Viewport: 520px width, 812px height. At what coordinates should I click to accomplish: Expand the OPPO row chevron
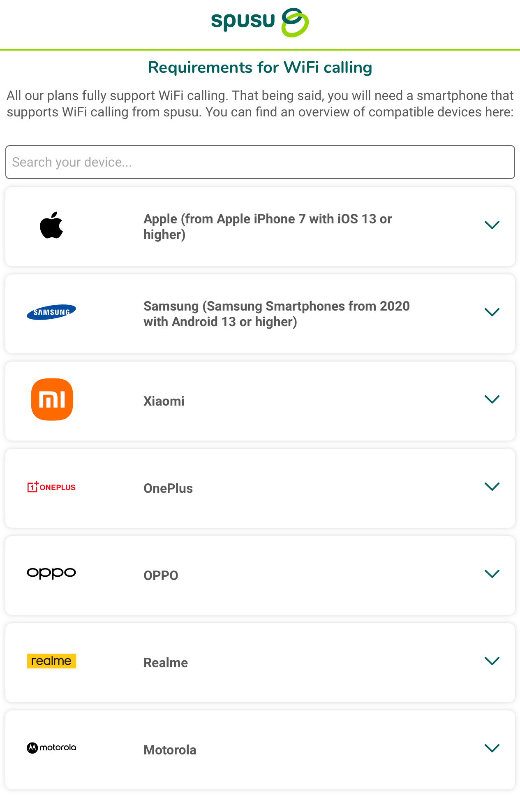pyautogui.click(x=492, y=574)
